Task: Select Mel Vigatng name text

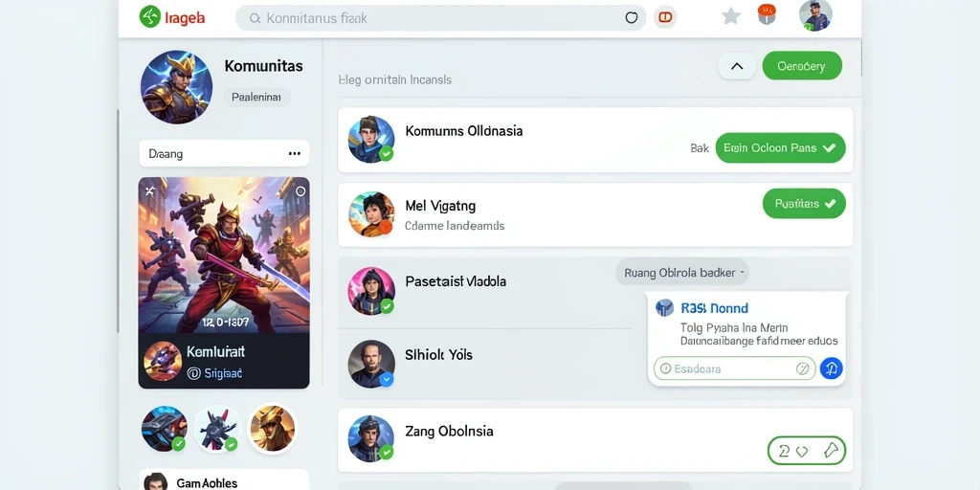Action: pos(440,206)
